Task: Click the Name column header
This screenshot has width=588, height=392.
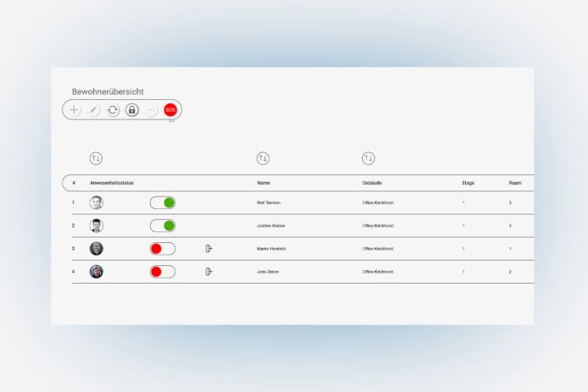Action: 263,183
